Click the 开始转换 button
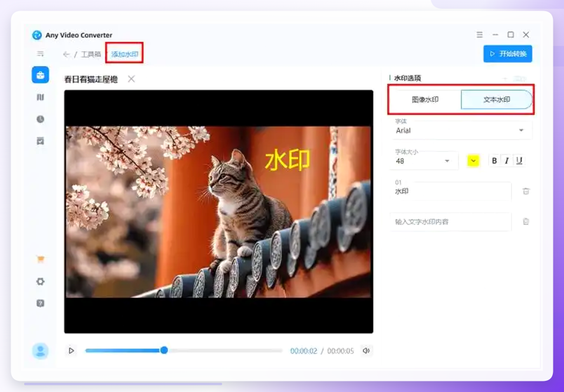This screenshot has height=392, width=564. (507, 54)
